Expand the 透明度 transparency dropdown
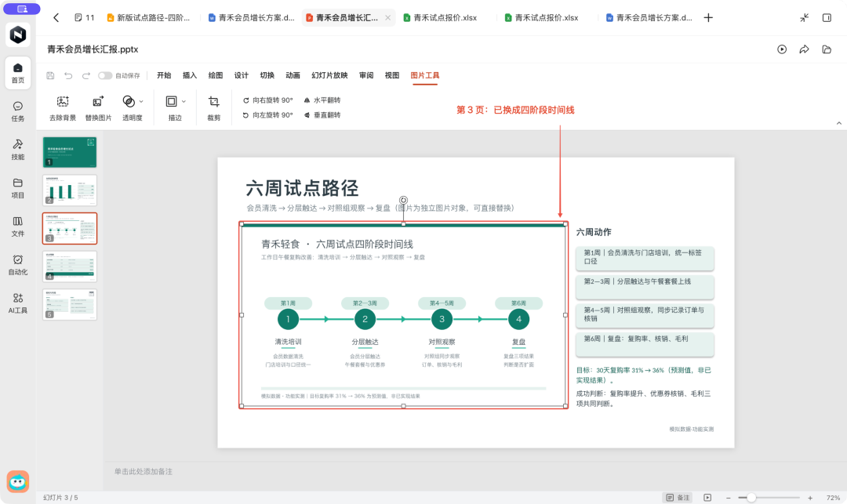This screenshot has height=504, width=847. point(141,101)
